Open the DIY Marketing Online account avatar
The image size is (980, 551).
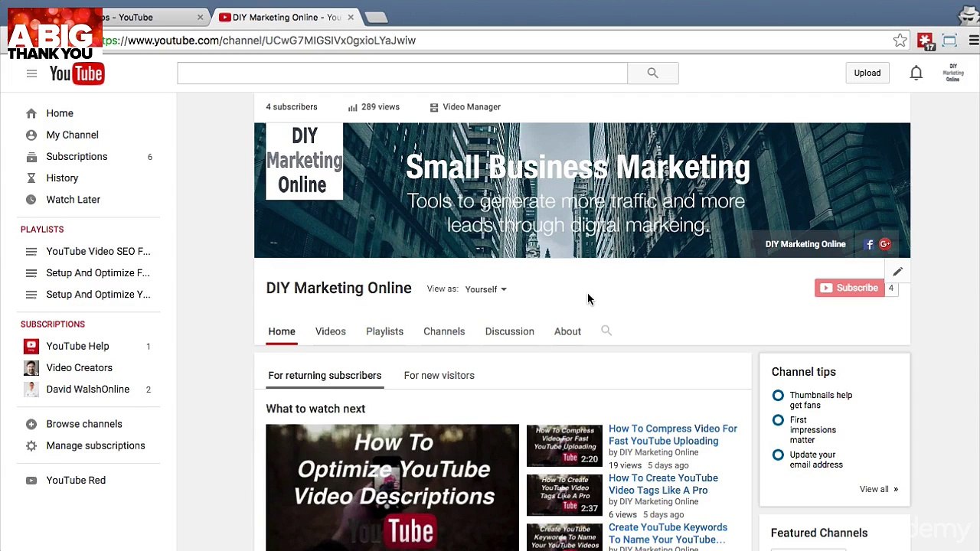tap(953, 73)
